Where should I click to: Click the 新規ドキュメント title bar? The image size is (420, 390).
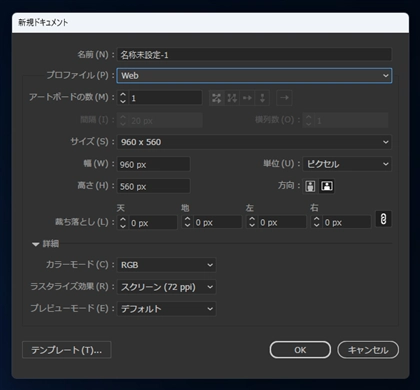point(210,23)
